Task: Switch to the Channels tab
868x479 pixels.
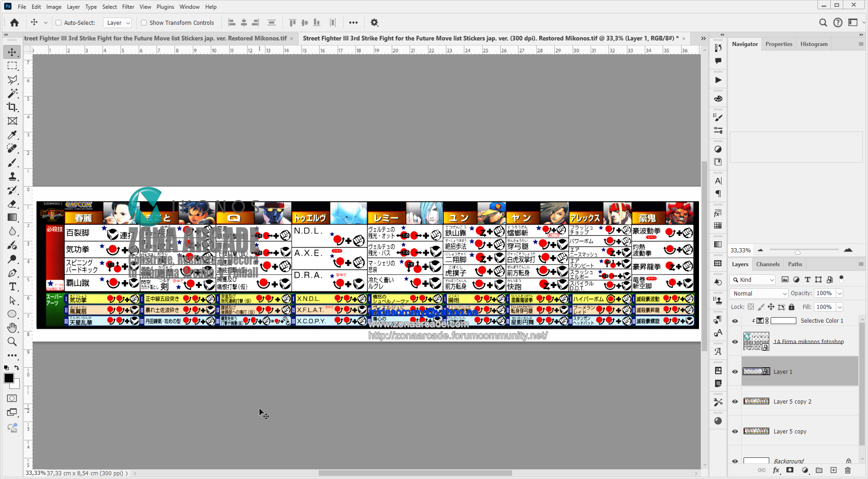Action: point(768,264)
